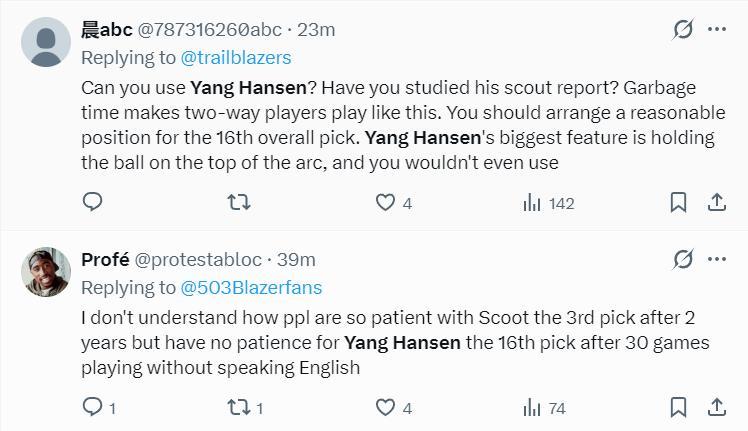Bookmark Profé's tweet

[x=678, y=407]
